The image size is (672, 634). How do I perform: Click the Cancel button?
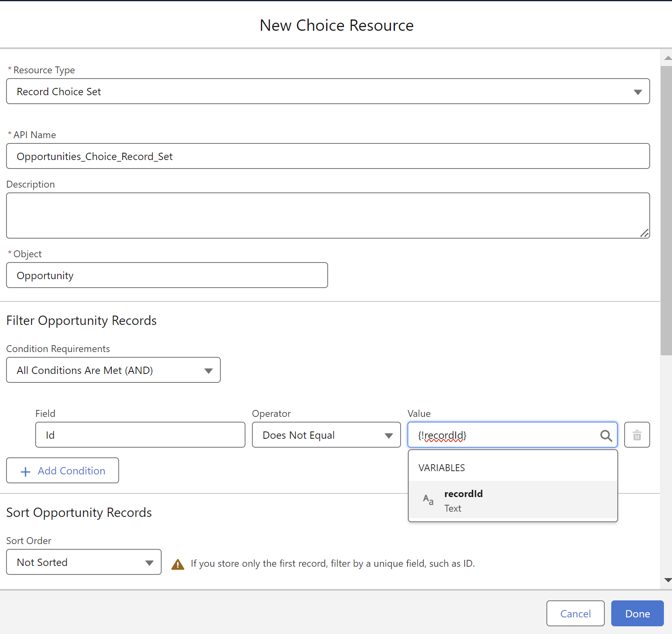pyautogui.click(x=575, y=613)
